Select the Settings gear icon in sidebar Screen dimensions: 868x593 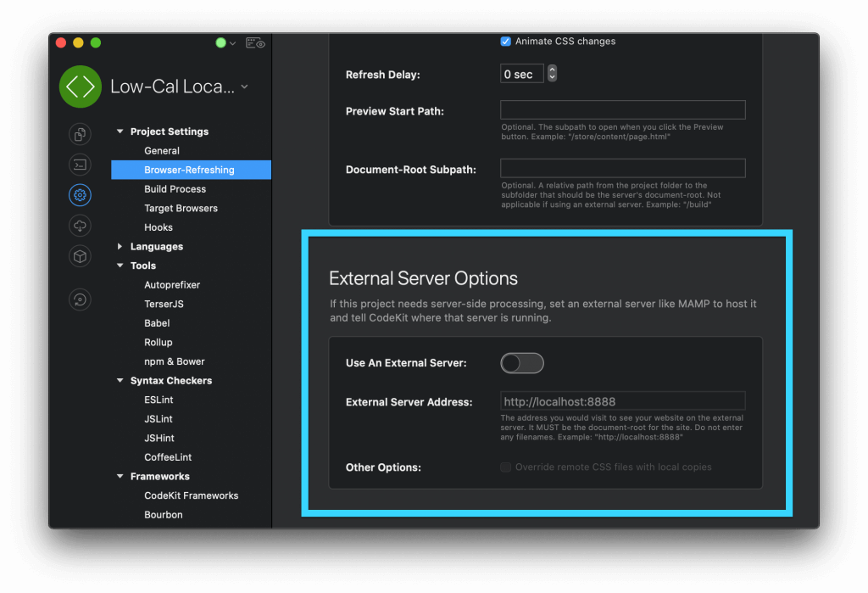point(80,195)
